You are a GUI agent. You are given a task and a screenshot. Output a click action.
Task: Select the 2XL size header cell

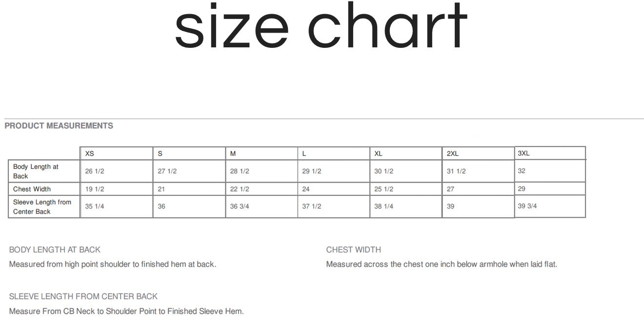pos(479,153)
